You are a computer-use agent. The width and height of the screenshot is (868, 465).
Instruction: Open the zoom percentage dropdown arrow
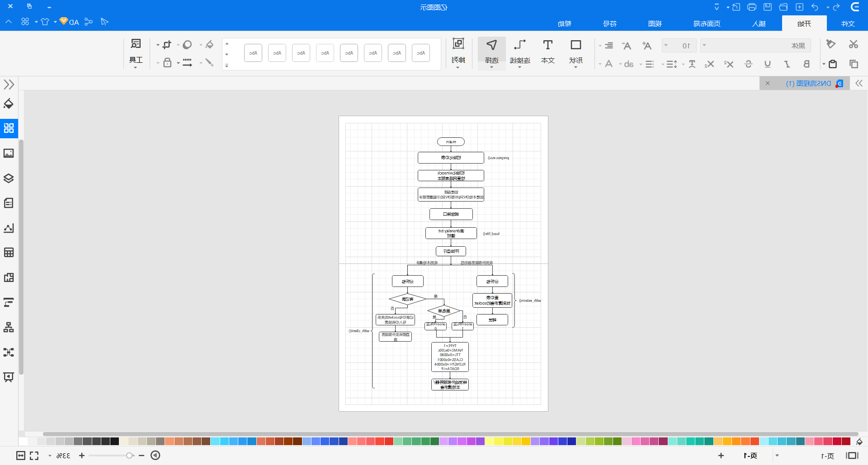tap(50, 456)
